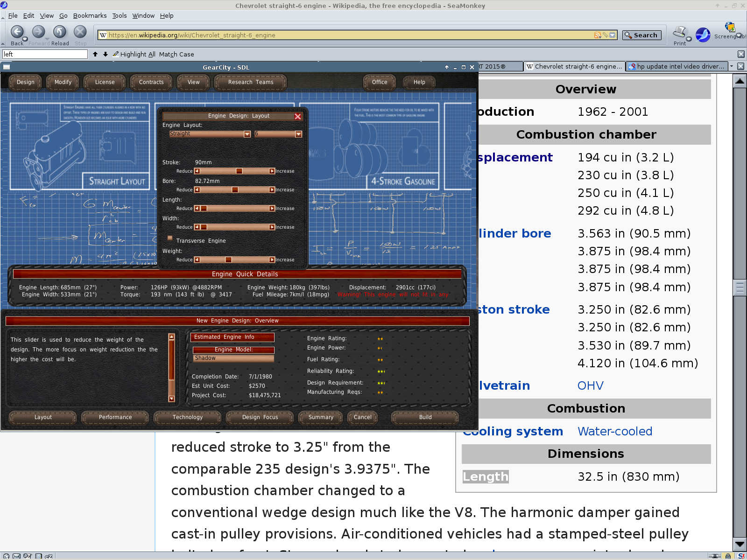Viewport: 747px width, 560px height.
Task: Click the Stroke slider's Increase arrow
Action: (272, 171)
